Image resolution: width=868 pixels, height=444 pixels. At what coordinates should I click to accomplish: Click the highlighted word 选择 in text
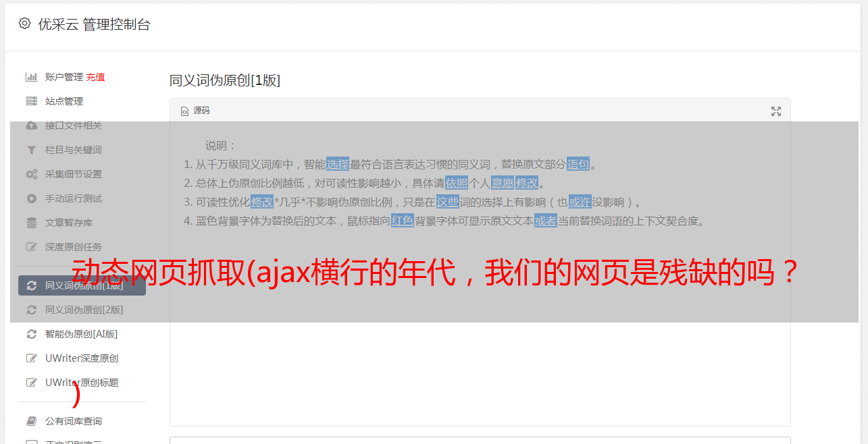(x=338, y=164)
